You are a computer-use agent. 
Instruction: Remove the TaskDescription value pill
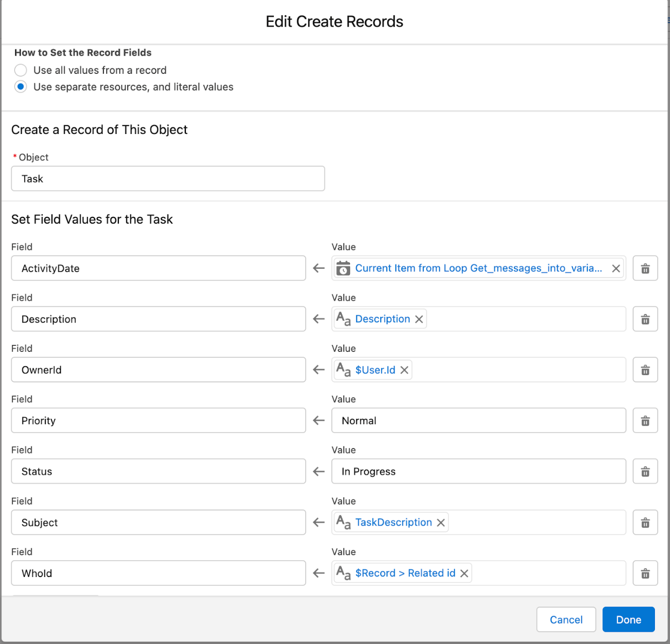pos(440,523)
